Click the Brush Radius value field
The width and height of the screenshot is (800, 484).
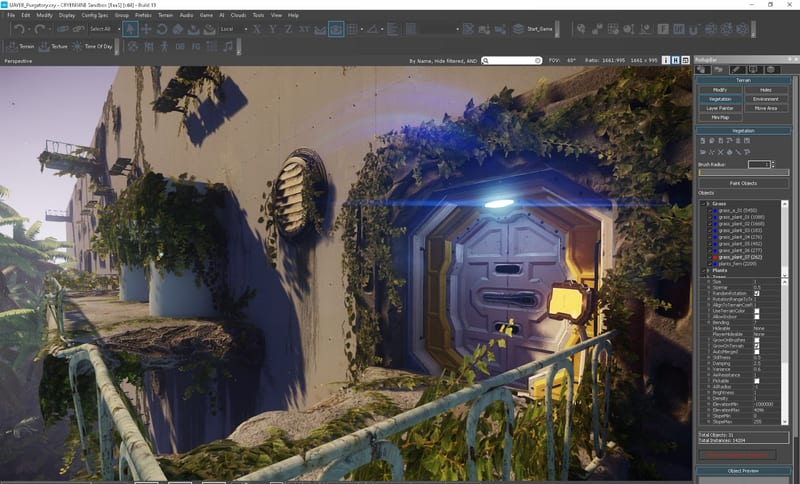tap(759, 164)
